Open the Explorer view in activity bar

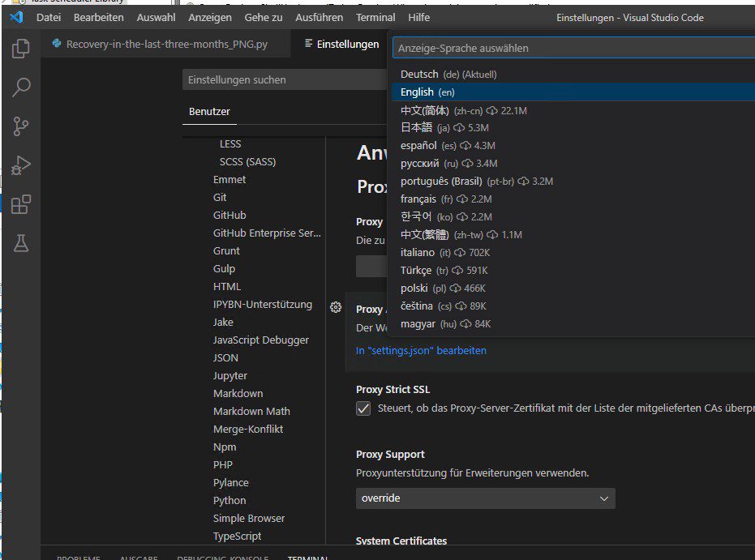(21, 48)
